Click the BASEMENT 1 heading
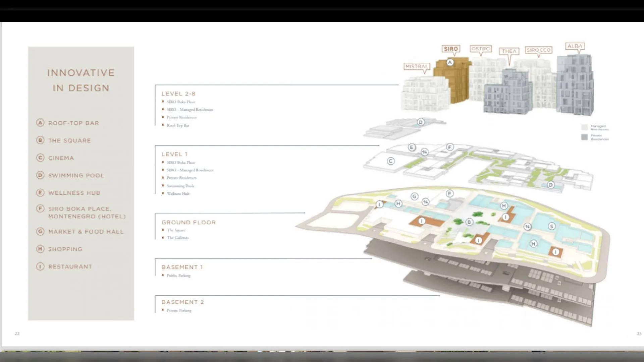 pos(182,267)
